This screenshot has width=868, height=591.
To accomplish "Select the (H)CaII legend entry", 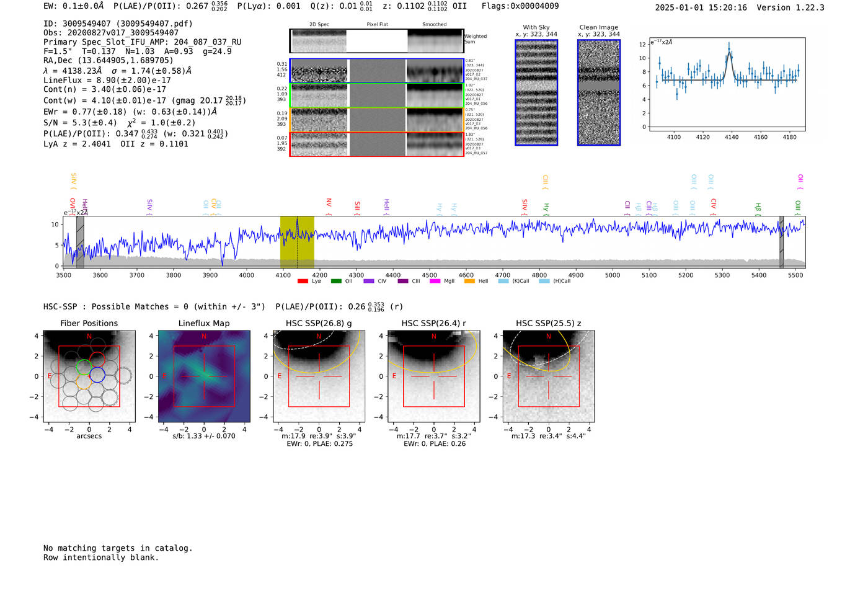I will pos(555,281).
